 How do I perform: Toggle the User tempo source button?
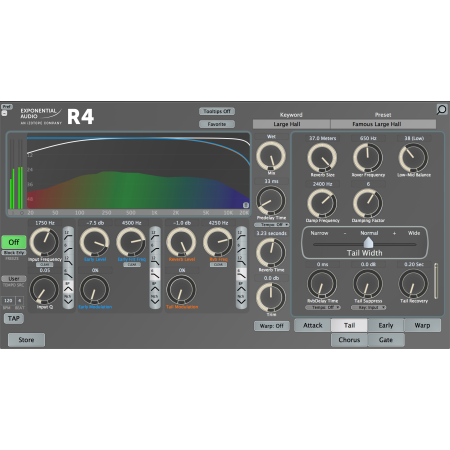tap(14, 279)
